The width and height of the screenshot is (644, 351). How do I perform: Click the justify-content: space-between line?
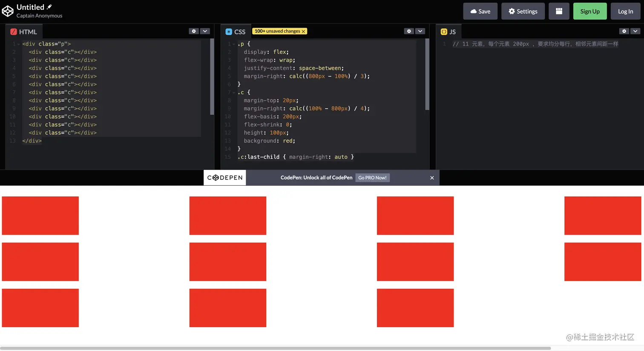click(x=293, y=68)
